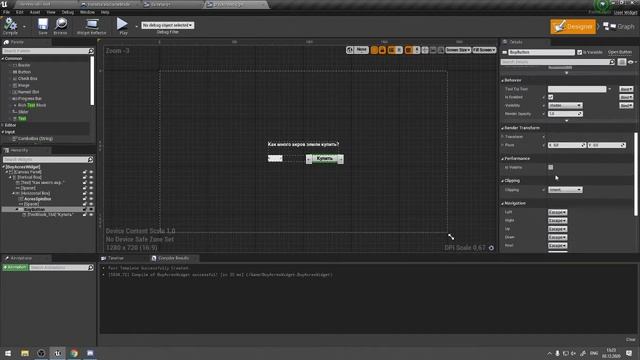The width and height of the screenshot is (640, 360).
Task: Switch to Graph mode
Action: 619,27
